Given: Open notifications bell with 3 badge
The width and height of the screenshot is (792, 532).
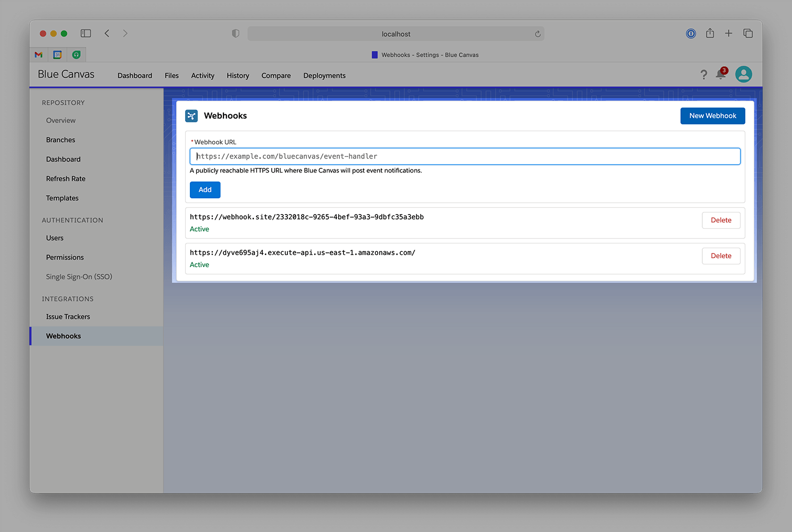Looking at the screenshot, I should [721, 74].
